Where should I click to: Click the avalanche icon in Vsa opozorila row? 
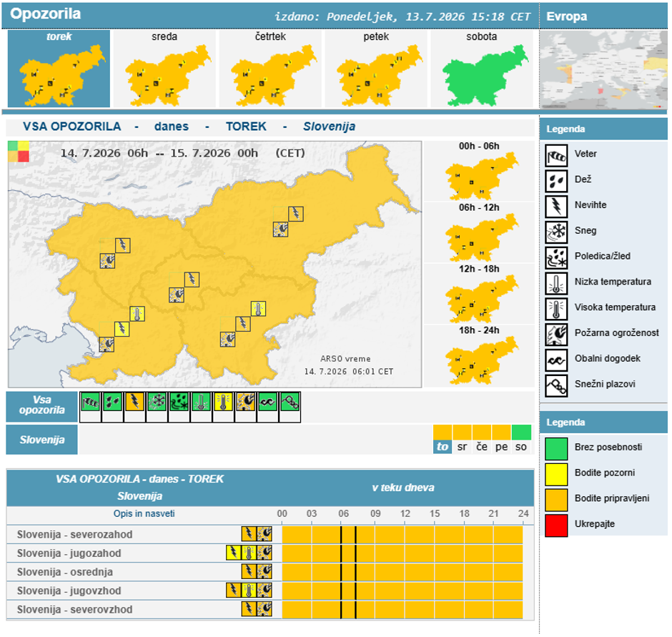pyautogui.click(x=290, y=402)
